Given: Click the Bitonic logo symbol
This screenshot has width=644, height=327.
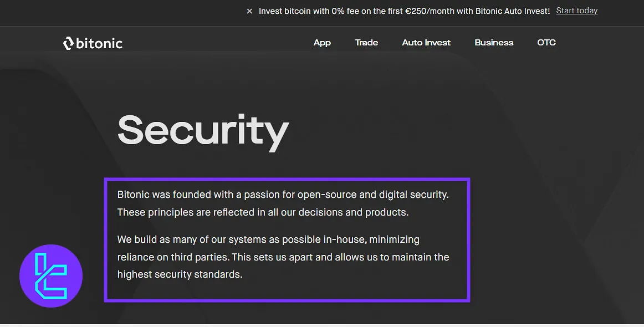Looking at the screenshot, I should click(x=68, y=43).
